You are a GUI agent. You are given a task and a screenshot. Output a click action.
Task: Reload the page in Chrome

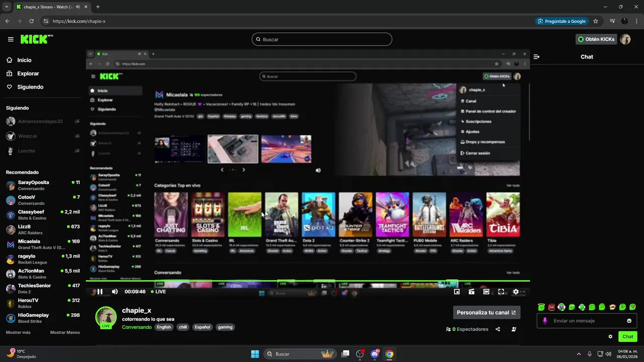(x=31, y=21)
